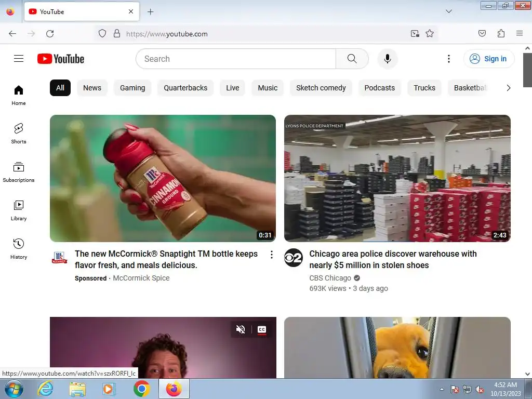532x399 pixels.
Task: Open a new tab with plus
Action: [150, 12]
